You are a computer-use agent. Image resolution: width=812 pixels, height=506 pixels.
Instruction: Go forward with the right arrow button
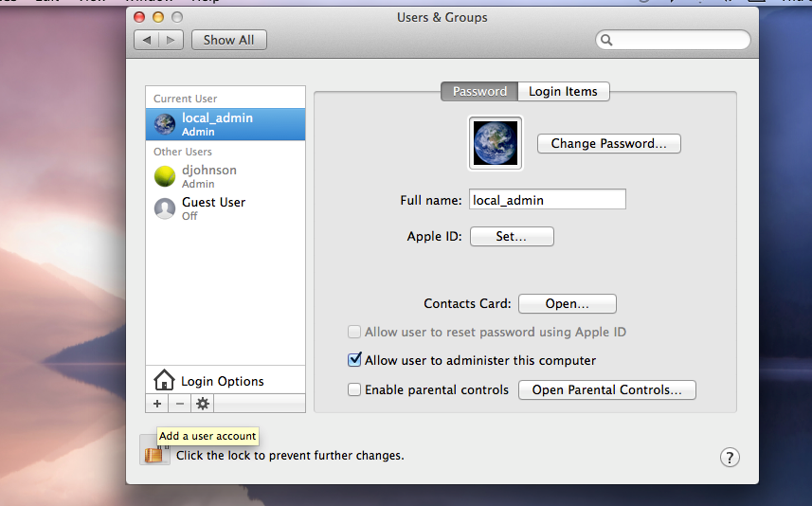171,40
